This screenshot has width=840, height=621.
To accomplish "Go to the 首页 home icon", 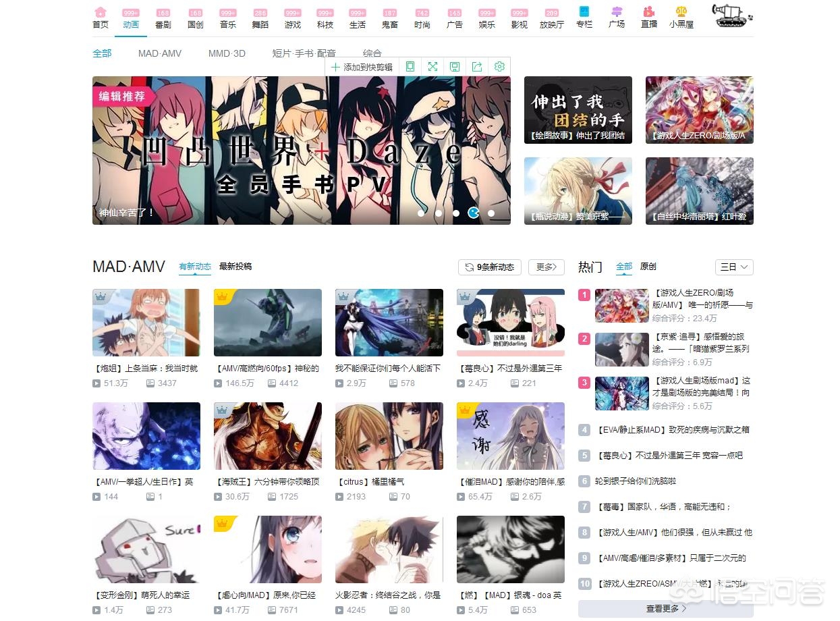I will point(100,12).
